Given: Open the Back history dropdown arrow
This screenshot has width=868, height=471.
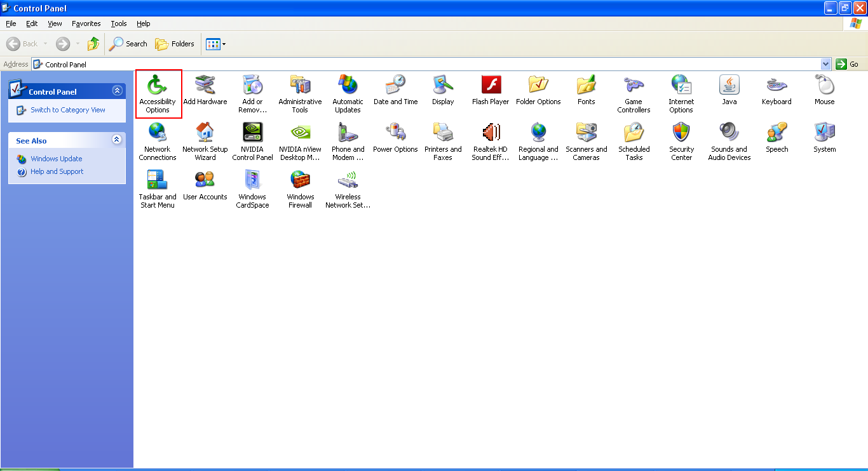Looking at the screenshot, I should click(46, 44).
